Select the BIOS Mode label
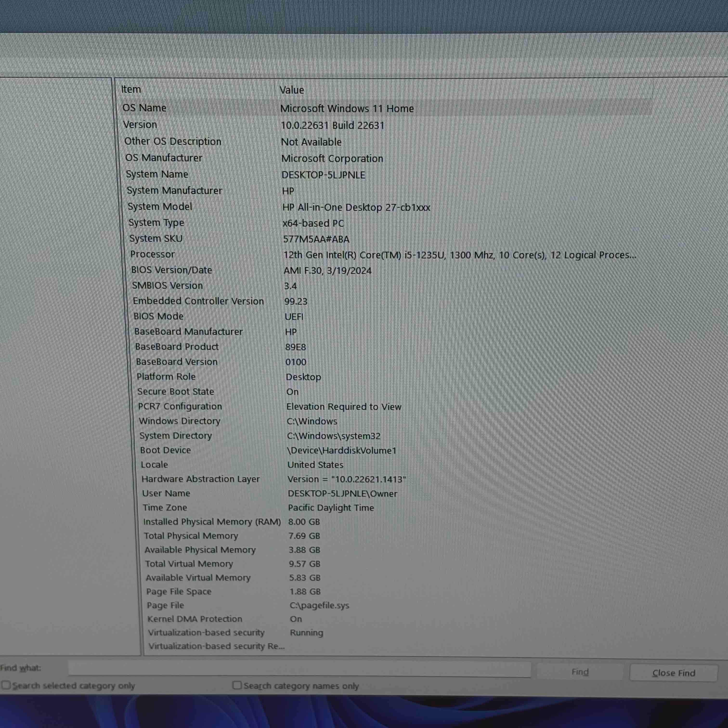This screenshot has width=728, height=728. tap(158, 316)
